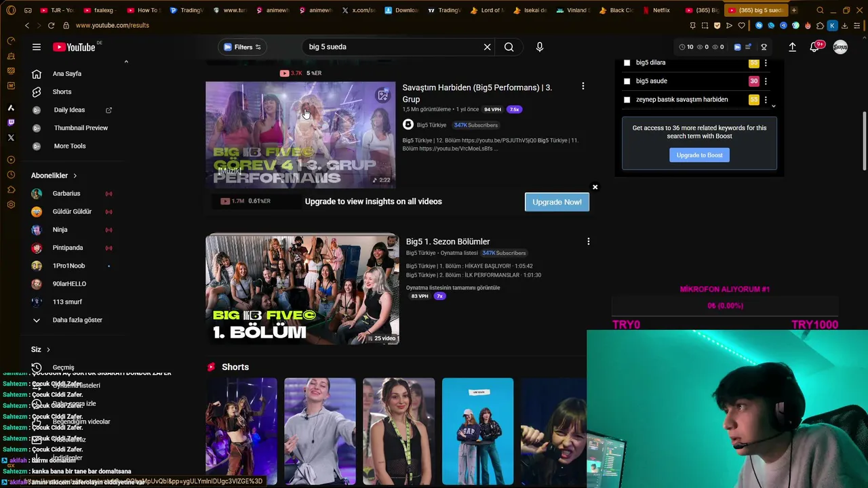The height and width of the screenshot is (488, 868).
Task: Click the Upgrade Now! button
Action: click(557, 202)
